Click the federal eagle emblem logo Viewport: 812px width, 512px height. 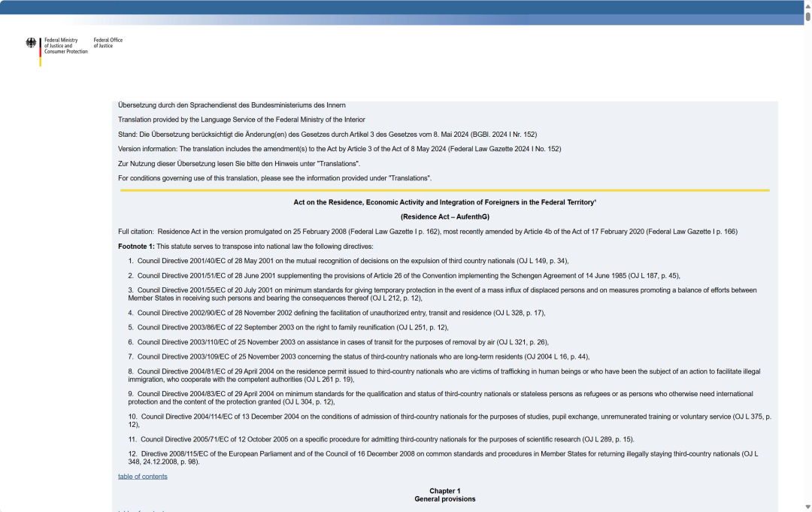tap(31, 43)
